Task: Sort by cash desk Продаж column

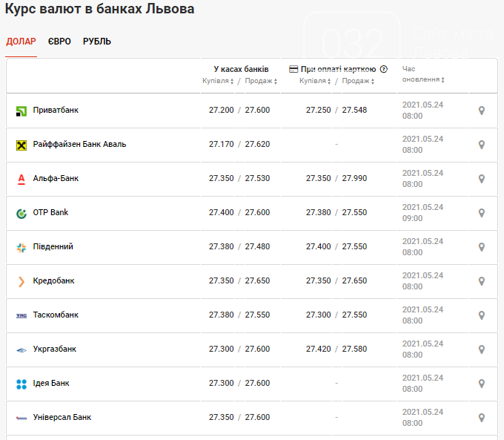Action: 261,81
